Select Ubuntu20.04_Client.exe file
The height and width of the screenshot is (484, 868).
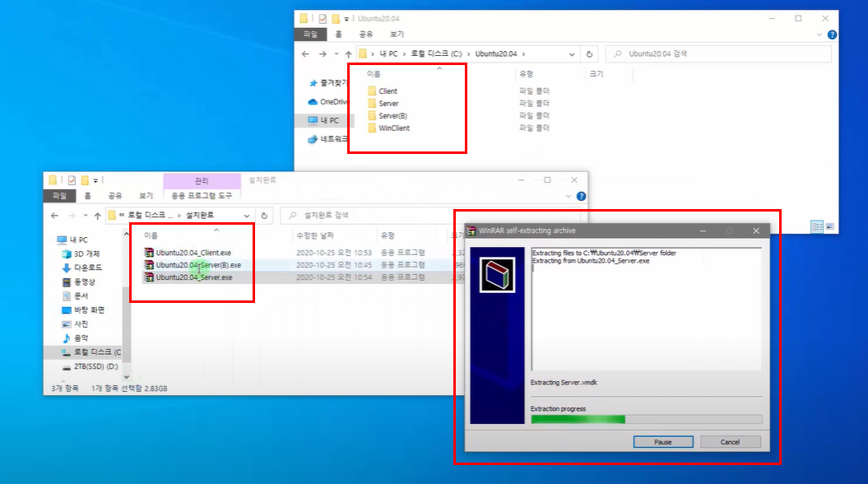tap(193, 253)
